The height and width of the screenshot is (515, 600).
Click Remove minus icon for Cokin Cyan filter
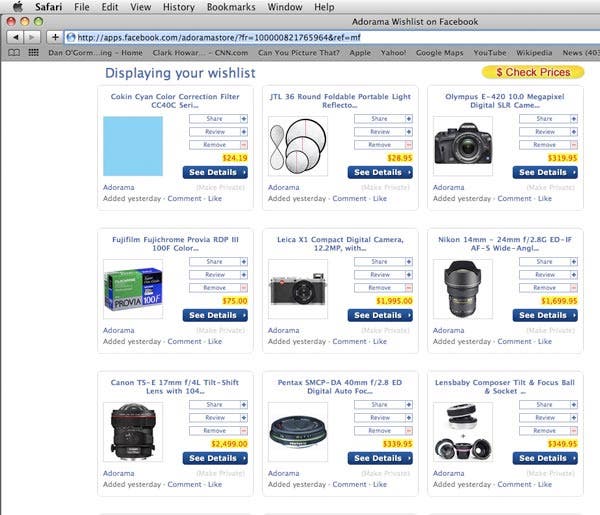(x=244, y=145)
